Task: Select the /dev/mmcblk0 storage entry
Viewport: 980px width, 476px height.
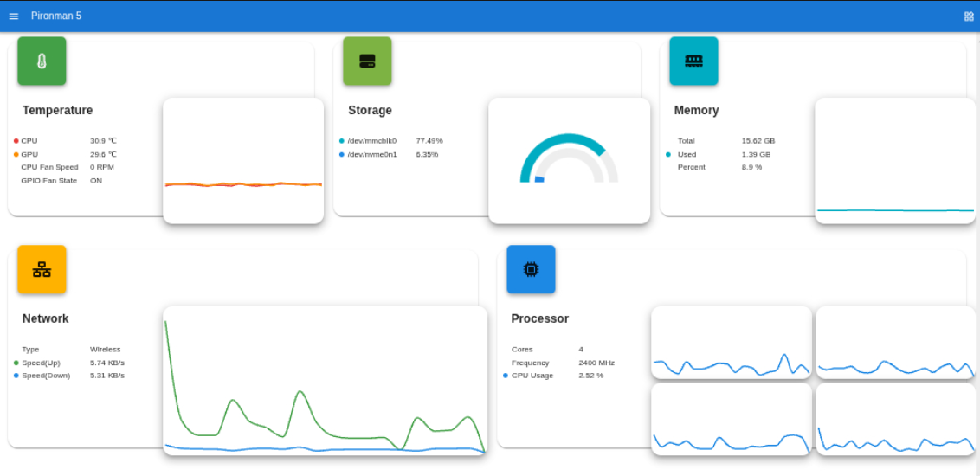Action: (x=371, y=141)
